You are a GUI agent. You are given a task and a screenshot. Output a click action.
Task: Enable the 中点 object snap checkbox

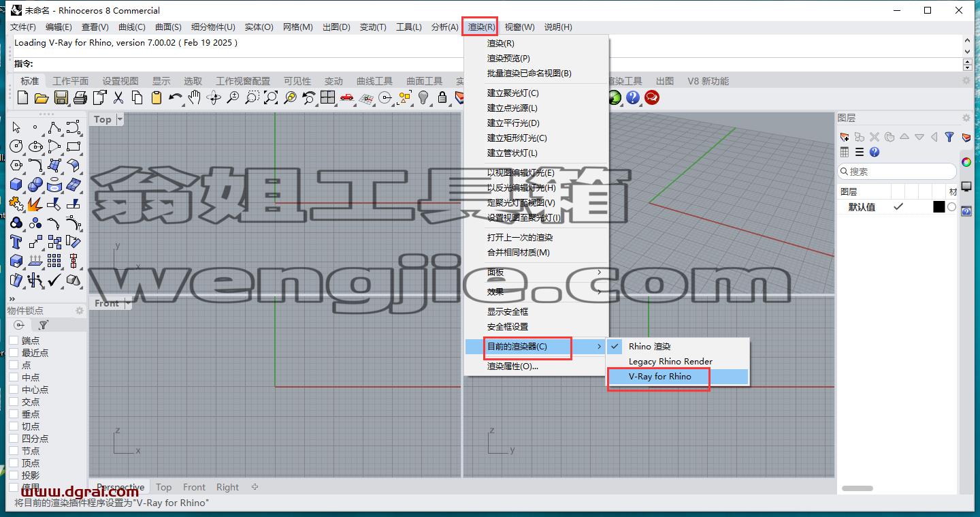(x=14, y=377)
